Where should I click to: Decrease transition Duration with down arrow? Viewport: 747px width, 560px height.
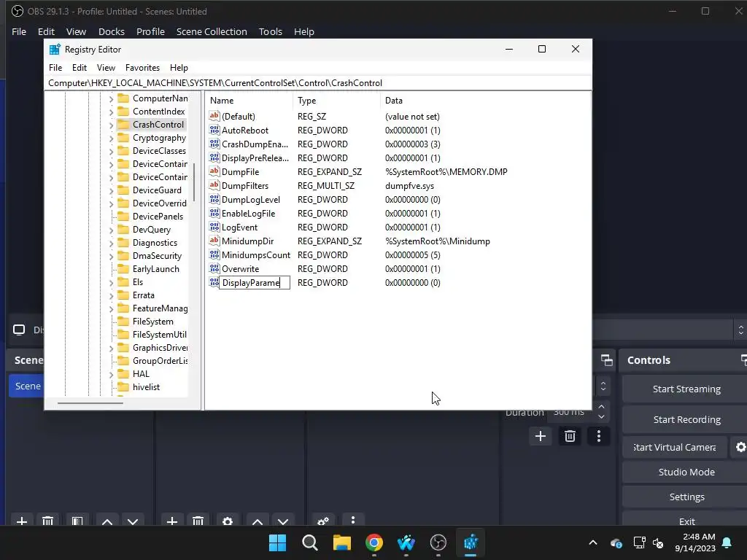(x=601, y=416)
